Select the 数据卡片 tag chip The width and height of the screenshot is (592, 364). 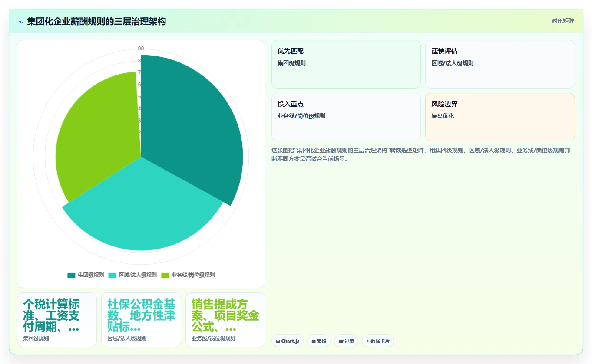[378, 341]
